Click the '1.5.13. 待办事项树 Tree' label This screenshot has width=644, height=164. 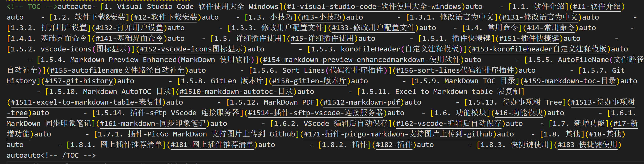(515, 102)
